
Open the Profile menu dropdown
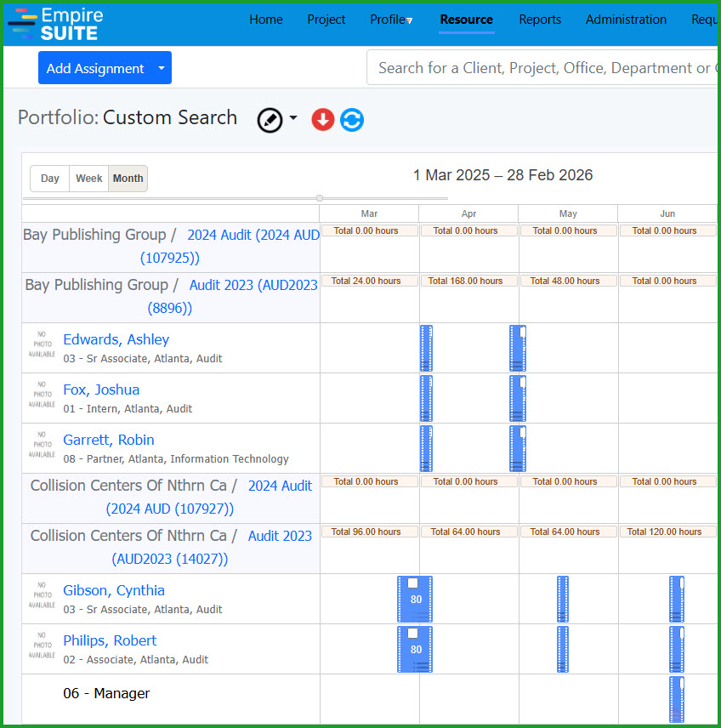tap(392, 20)
